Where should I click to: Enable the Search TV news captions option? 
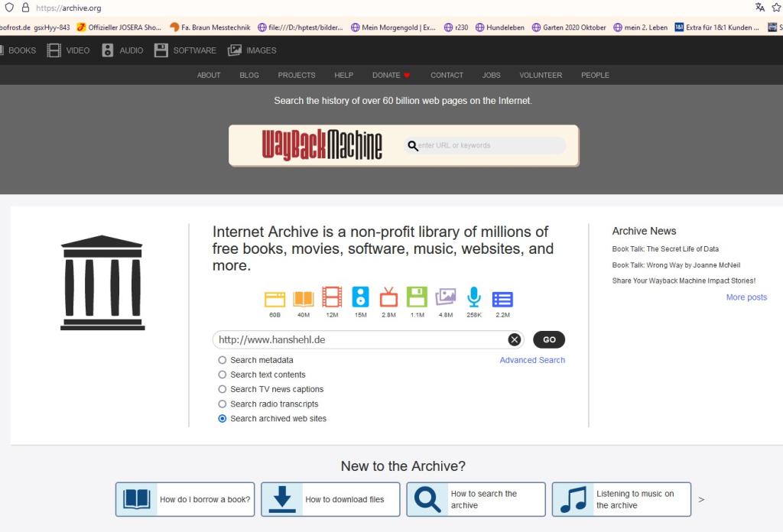point(223,389)
